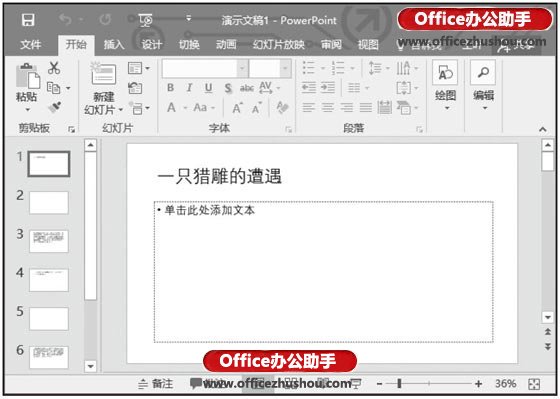
Task: Click the Redo icon
Action: [x=105, y=19]
